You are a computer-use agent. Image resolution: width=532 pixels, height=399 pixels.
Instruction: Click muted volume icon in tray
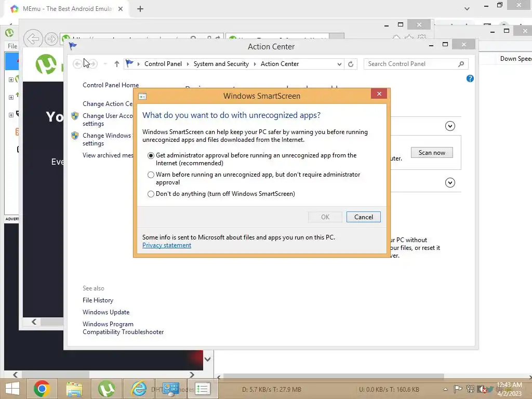coord(482,389)
